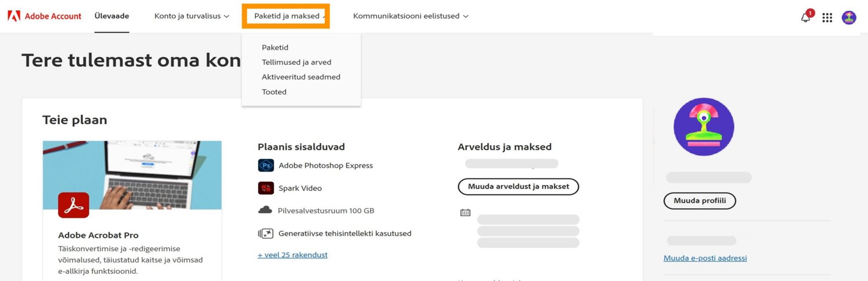Collapse the Paketid ja maksed dropdown

[287, 16]
